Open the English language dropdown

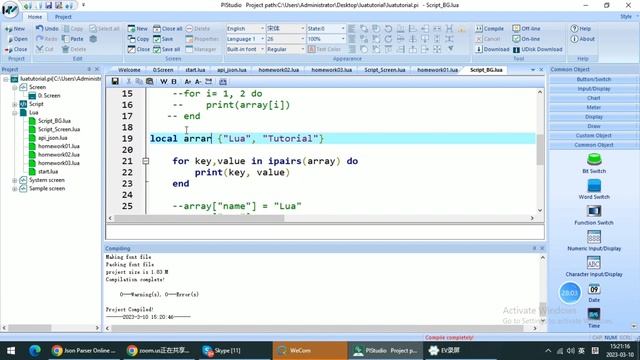pos(245,29)
